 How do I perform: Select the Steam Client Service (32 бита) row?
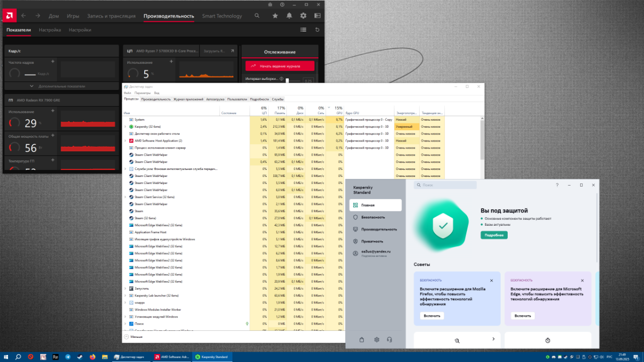(x=233, y=197)
